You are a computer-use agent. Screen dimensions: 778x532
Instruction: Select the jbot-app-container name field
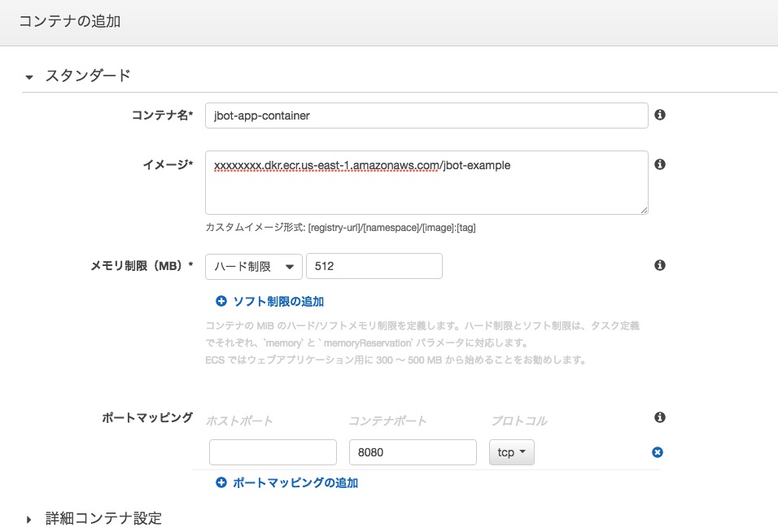[x=427, y=115]
